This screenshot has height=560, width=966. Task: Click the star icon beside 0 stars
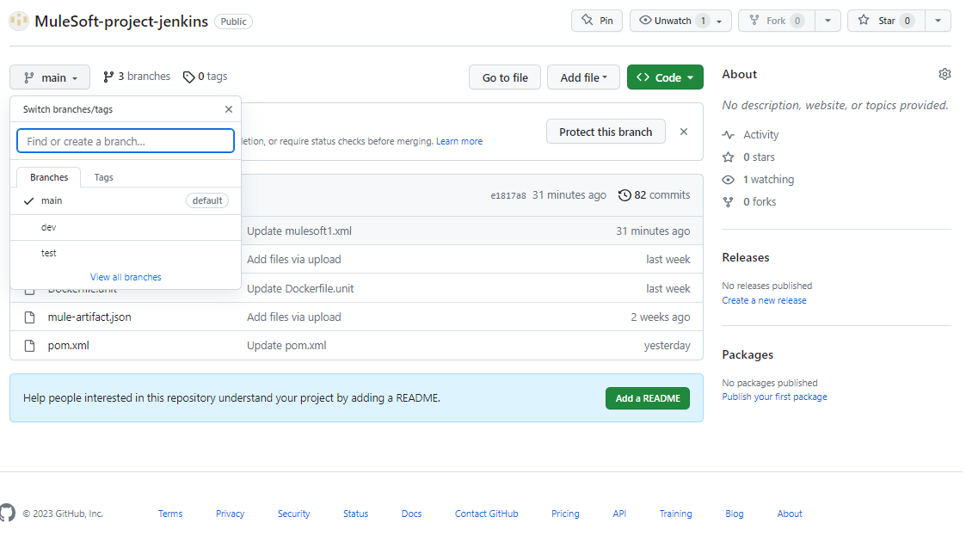(x=729, y=157)
